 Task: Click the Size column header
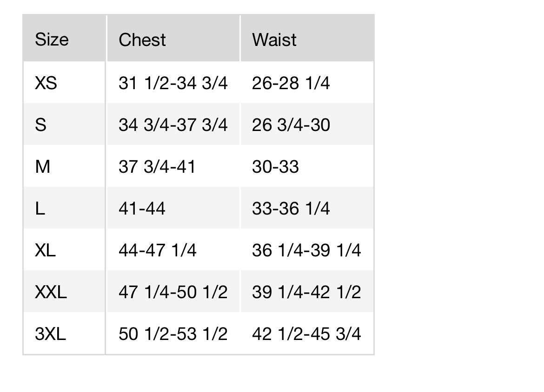coord(52,39)
